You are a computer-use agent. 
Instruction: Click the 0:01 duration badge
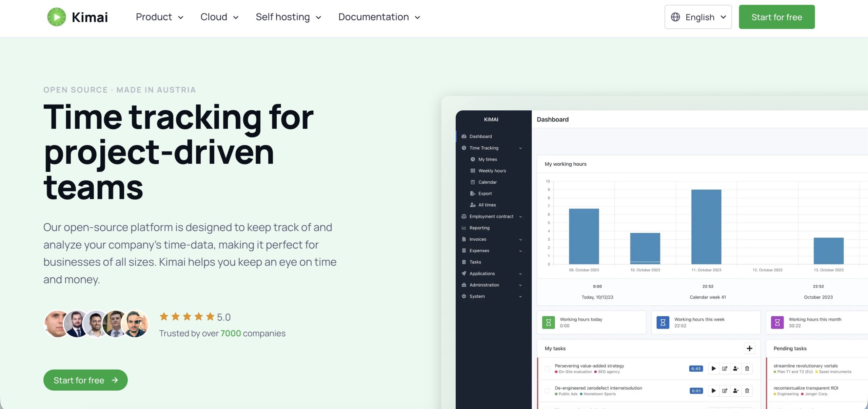point(696,391)
